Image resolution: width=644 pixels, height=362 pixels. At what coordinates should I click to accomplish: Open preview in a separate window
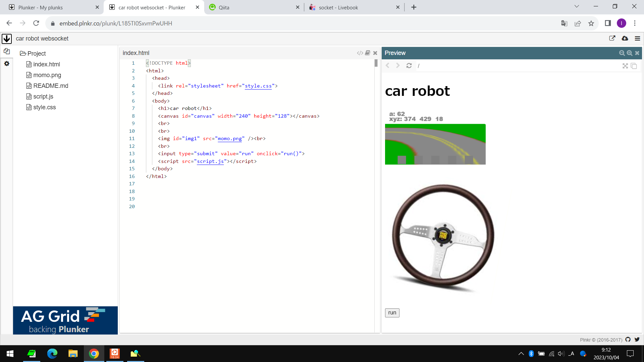coord(634,66)
